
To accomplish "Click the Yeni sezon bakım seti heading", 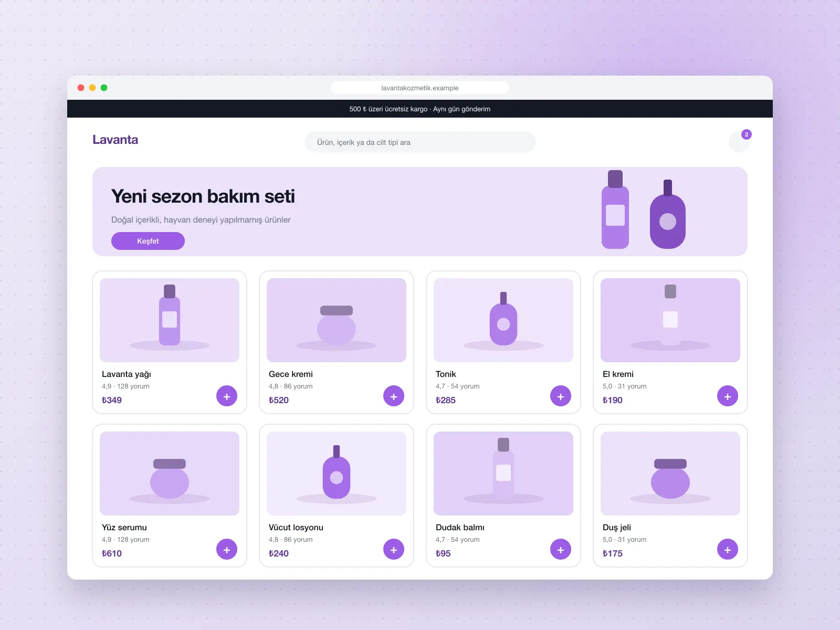I will pyautogui.click(x=203, y=196).
